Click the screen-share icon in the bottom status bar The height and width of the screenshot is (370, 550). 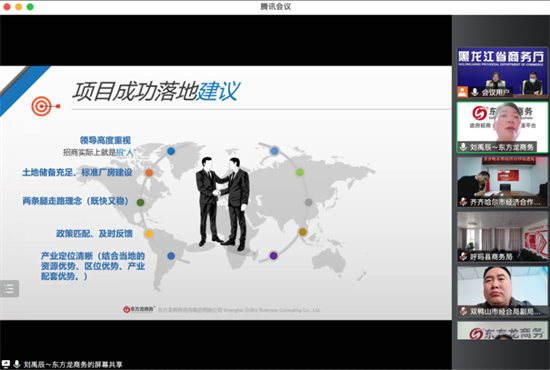6,364
